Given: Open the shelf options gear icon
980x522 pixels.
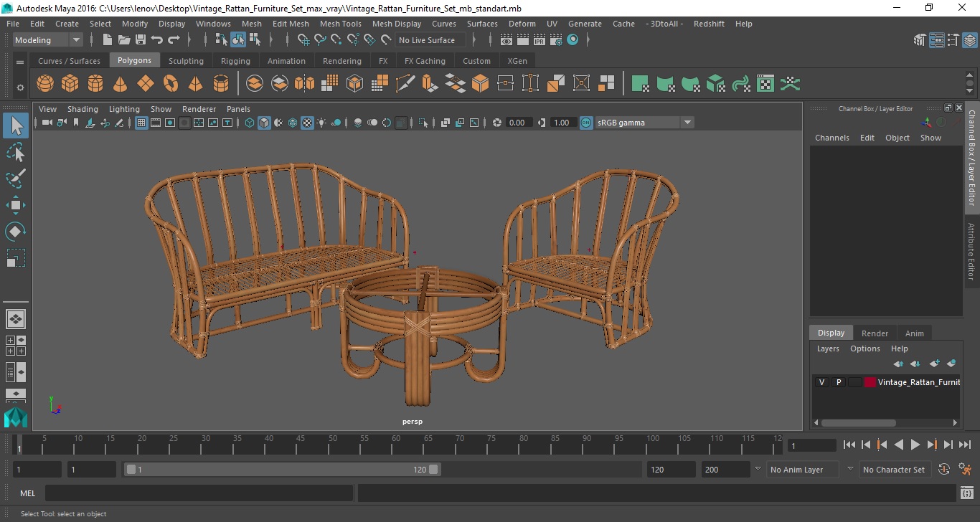Looking at the screenshot, I should (20, 87).
